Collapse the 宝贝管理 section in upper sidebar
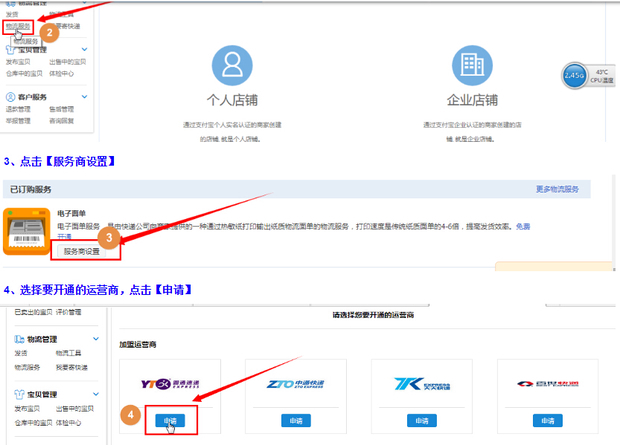Screen dimensions: 620x445 pyautogui.click(x=84, y=49)
